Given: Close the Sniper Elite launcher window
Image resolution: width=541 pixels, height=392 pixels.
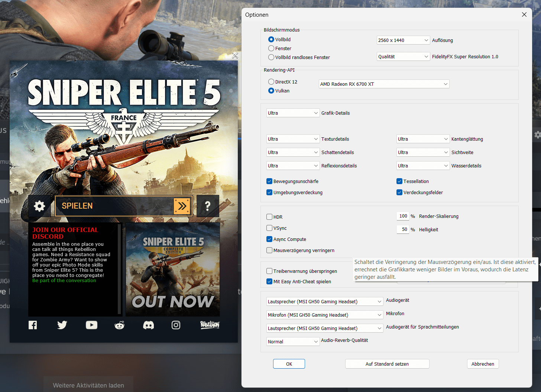Looking at the screenshot, I should pos(235,56).
